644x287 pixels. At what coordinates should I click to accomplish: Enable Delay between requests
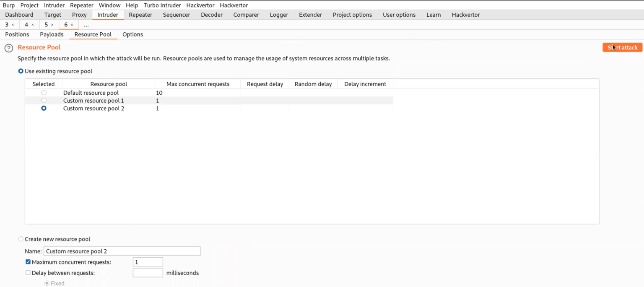(28, 272)
